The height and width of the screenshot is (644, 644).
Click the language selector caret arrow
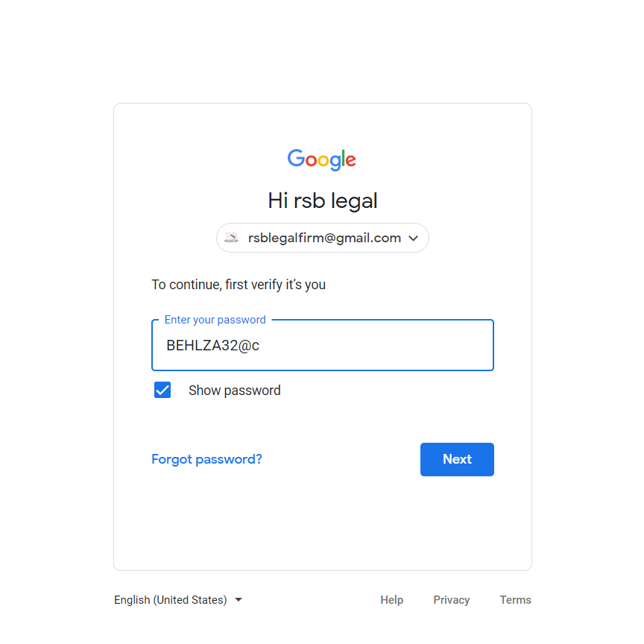click(x=239, y=600)
